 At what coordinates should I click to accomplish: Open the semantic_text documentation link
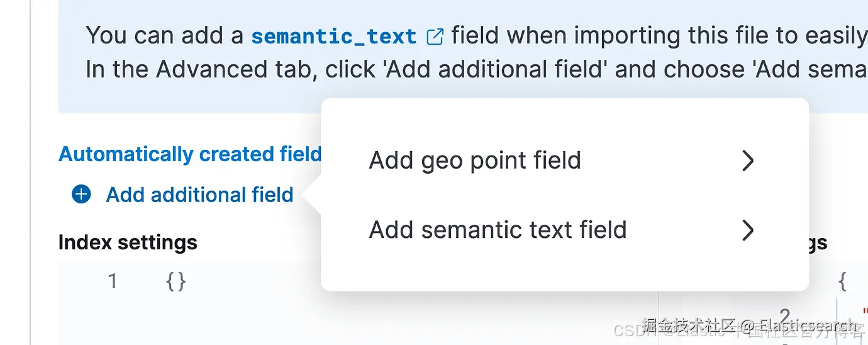tap(334, 37)
